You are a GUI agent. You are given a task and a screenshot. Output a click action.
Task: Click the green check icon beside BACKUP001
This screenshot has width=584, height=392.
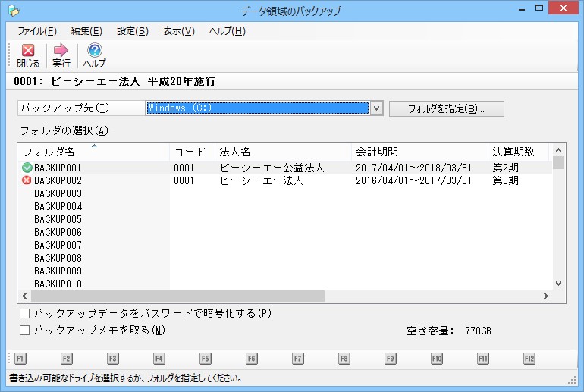coord(27,168)
